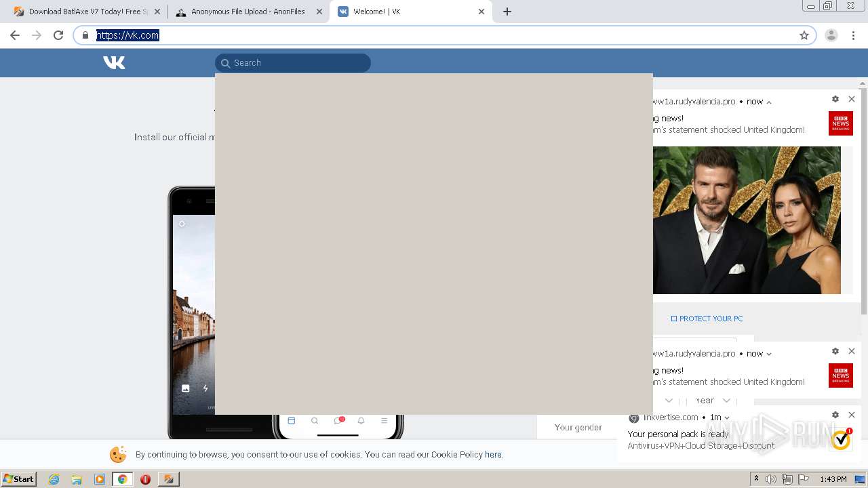Open the celebrity couple notification image

(747, 220)
